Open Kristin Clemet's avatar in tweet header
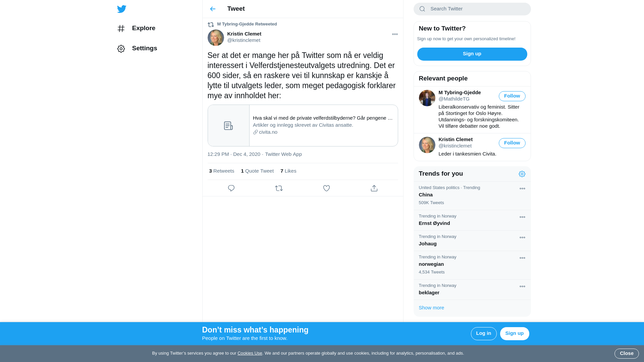 [216, 38]
